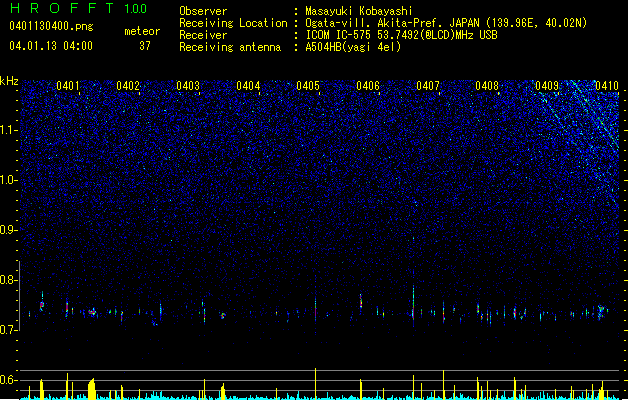Click the 1.1 kHz axis label
629x400 pixels.
coord(8,130)
